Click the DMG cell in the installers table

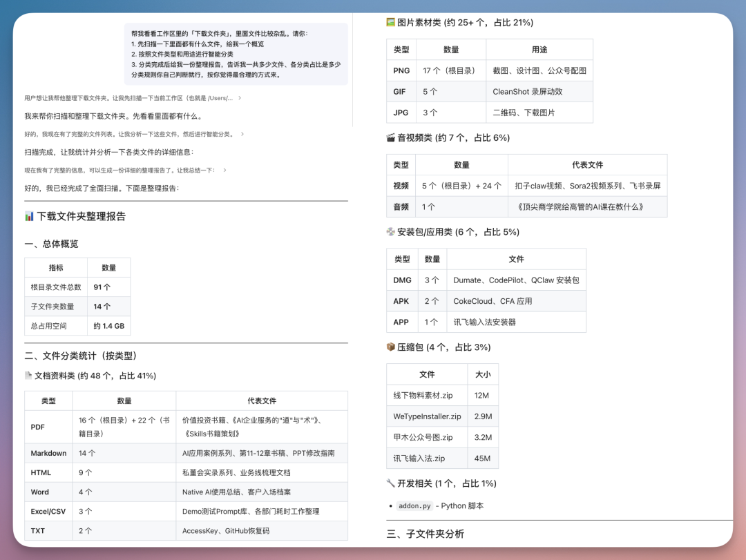click(402, 280)
